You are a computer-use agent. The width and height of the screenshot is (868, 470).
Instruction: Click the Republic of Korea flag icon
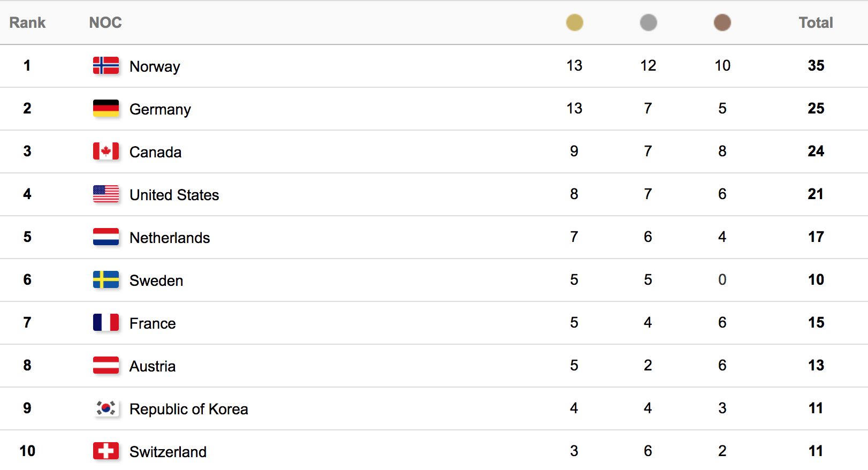pyautogui.click(x=106, y=408)
